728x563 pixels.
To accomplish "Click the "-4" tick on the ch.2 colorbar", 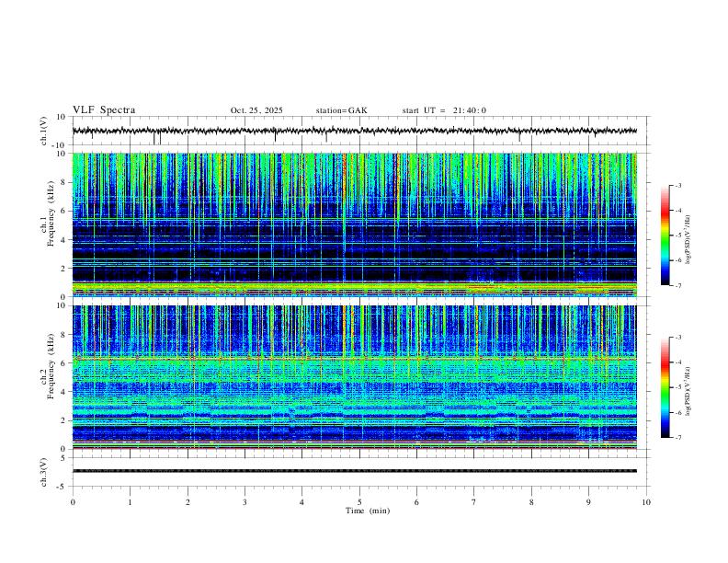I will pos(677,362).
